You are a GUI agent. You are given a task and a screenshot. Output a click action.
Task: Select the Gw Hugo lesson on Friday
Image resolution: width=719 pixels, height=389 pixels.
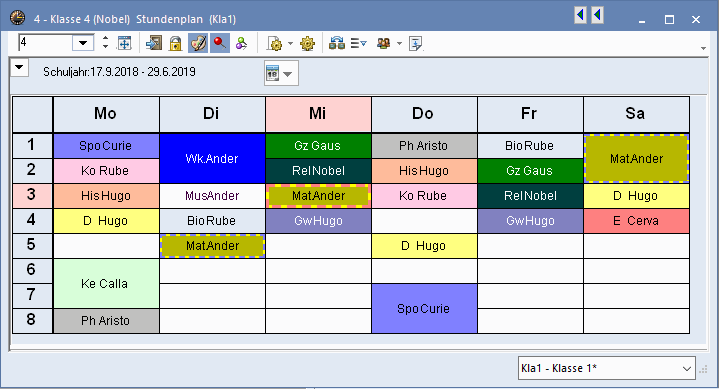[x=530, y=221]
